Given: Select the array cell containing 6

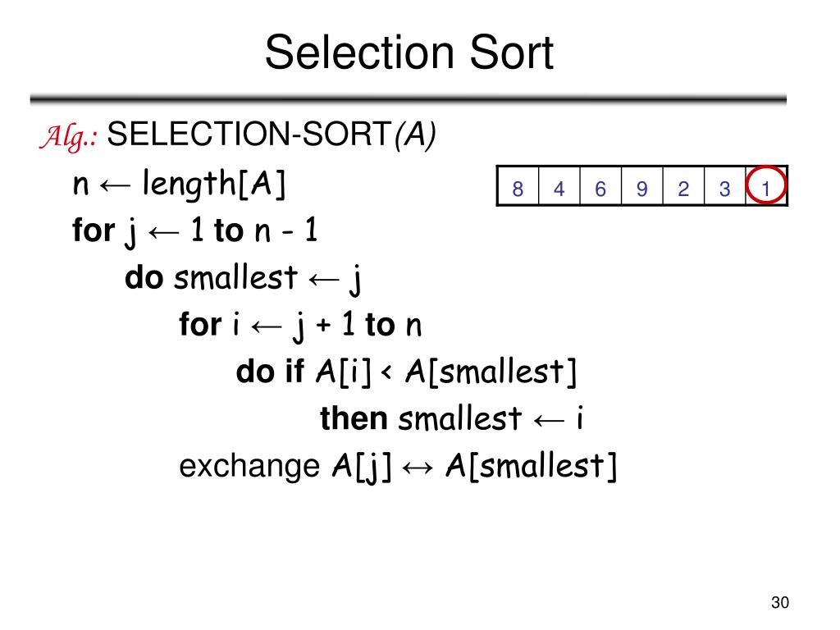Looking at the screenshot, I should pyautogui.click(x=600, y=186).
